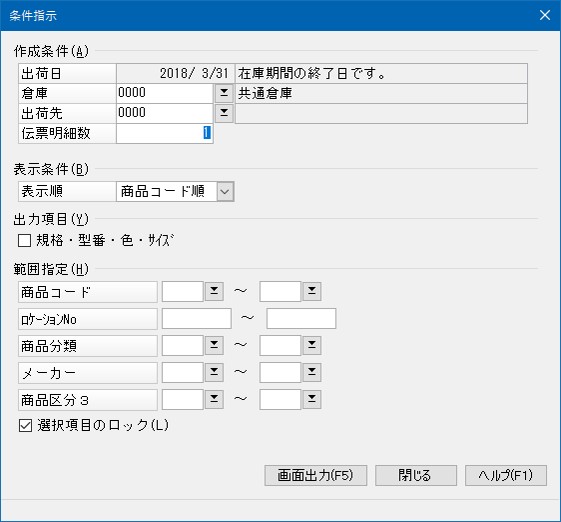Click the 画面出力(F5) button

[x=316, y=475]
